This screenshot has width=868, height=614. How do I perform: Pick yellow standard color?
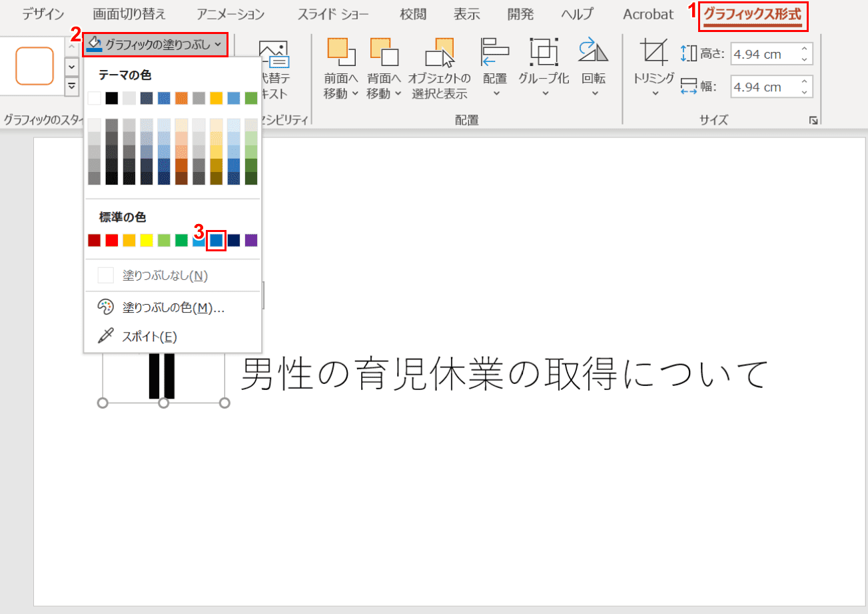(147, 240)
